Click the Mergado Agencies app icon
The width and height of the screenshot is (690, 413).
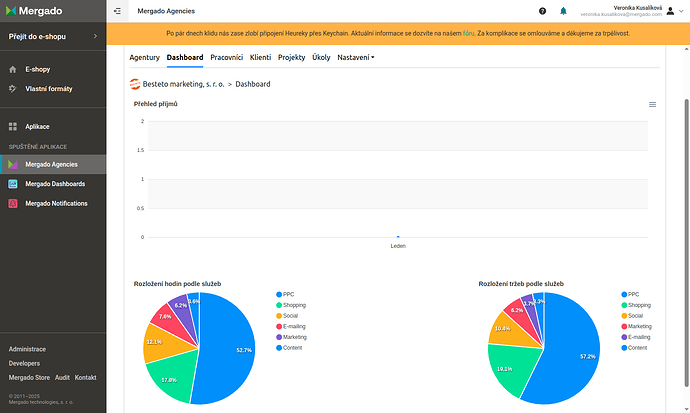13,164
